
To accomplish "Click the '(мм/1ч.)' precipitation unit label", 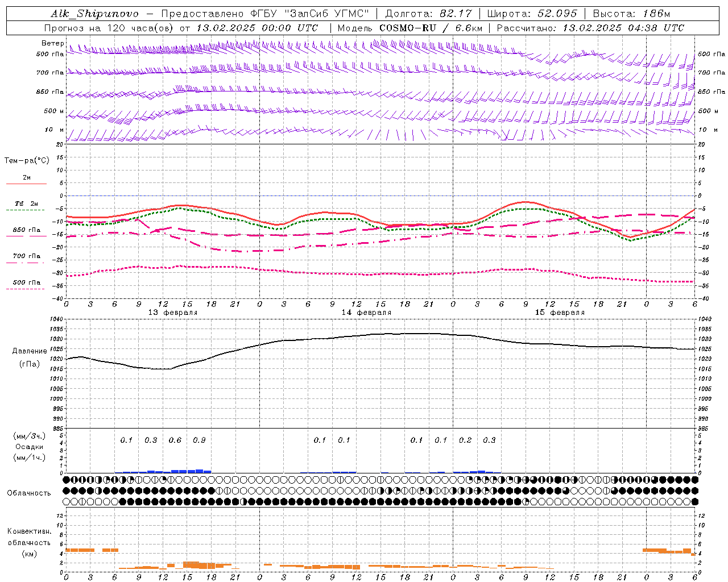I will point(30,458).
